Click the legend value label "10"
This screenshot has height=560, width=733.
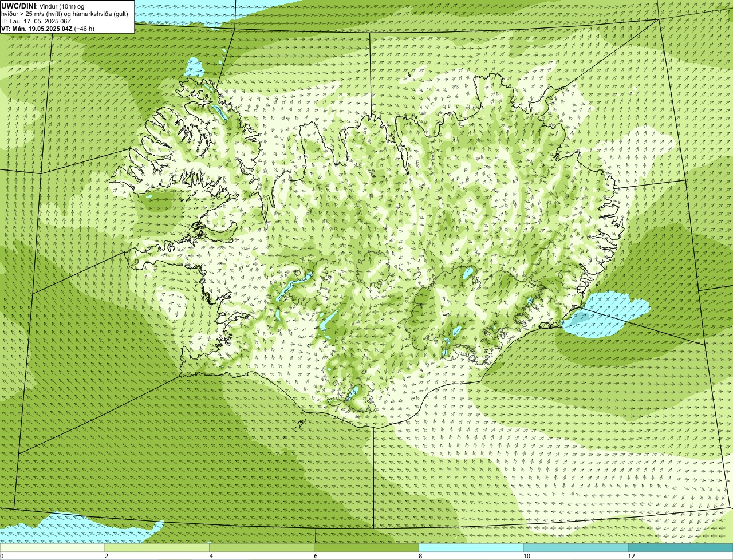[526, 556]
